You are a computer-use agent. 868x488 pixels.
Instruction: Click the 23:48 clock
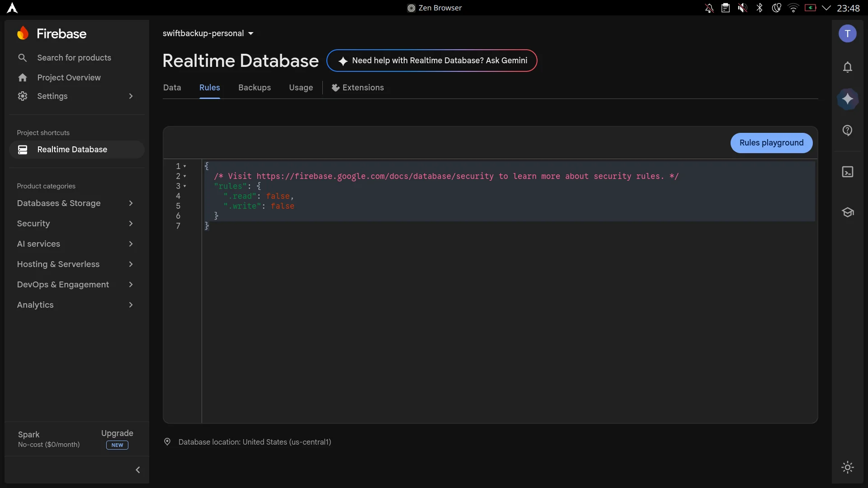848,8
